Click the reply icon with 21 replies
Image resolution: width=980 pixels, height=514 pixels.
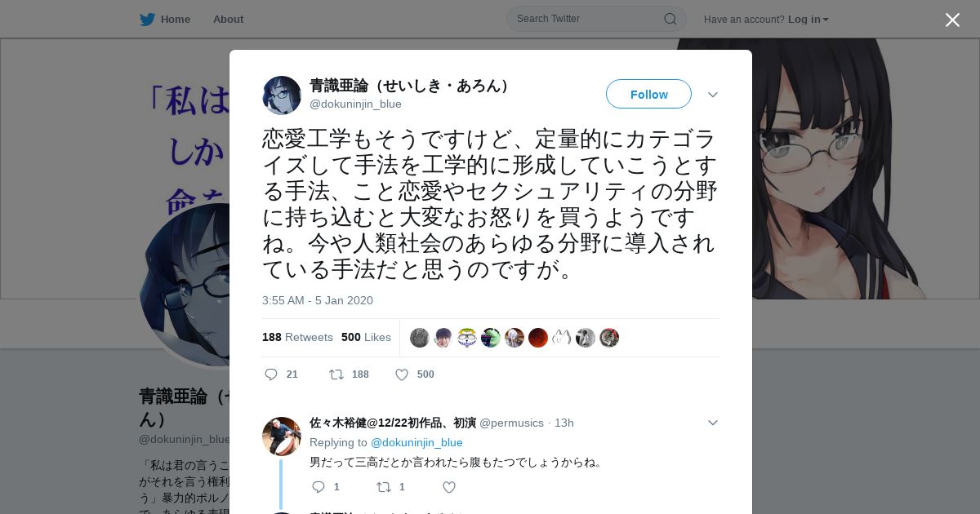click(x=271, y=374)
